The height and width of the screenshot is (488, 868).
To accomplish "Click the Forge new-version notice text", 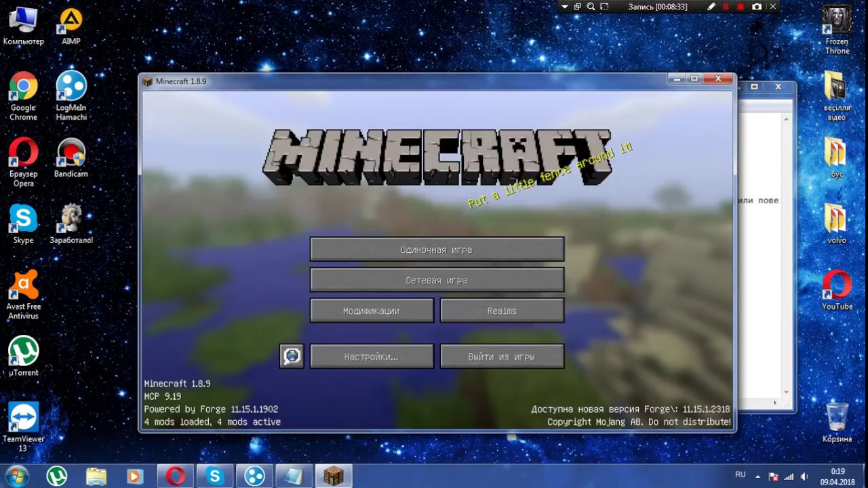I will pyautogui.click(x=631, y=409).
